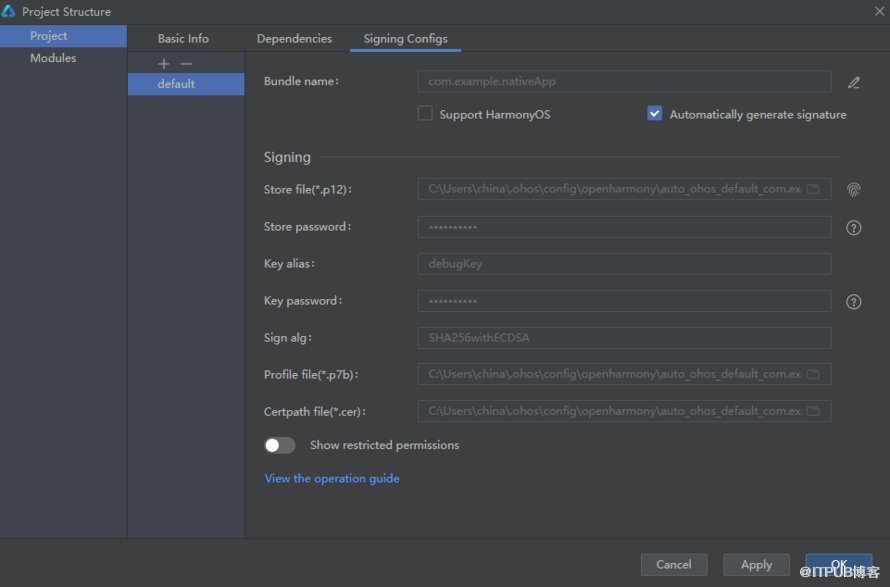
Task: Add a new signing config with plus icon
Action: coord(163,64)
